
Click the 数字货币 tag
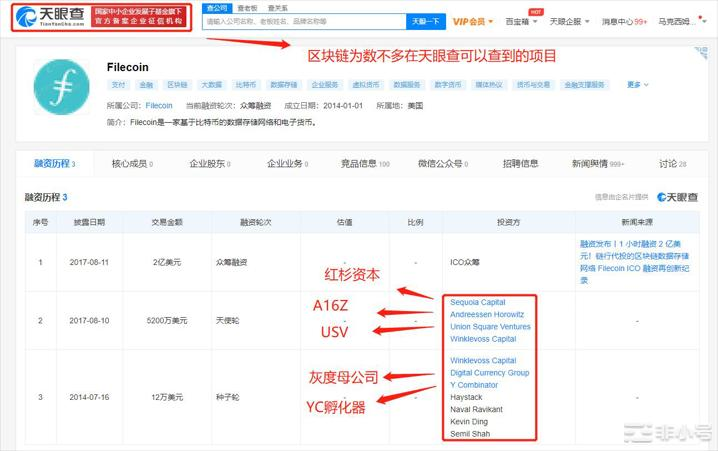448,85
